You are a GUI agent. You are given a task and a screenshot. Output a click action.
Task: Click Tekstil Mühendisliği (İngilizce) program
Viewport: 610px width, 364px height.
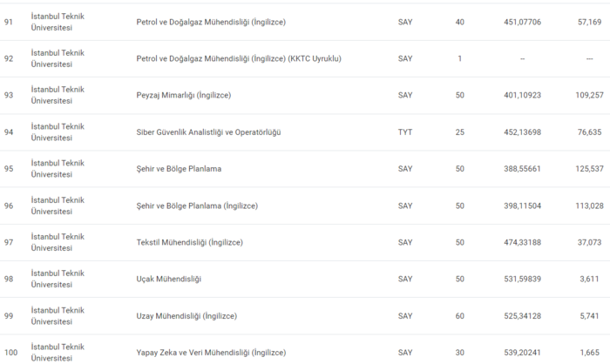190,242
